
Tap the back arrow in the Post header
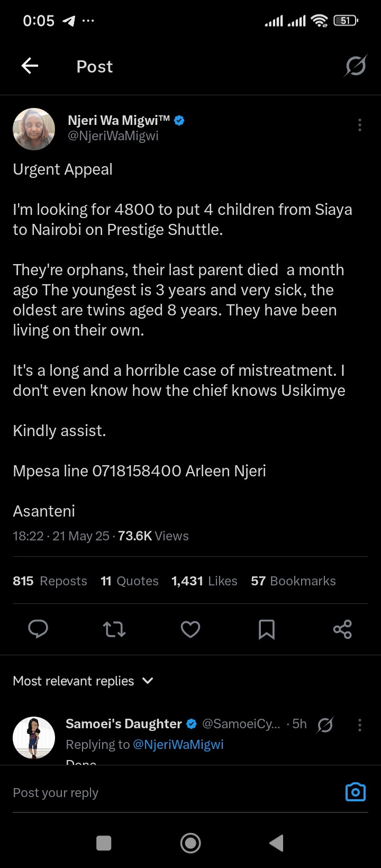click(x=30, y=66)
